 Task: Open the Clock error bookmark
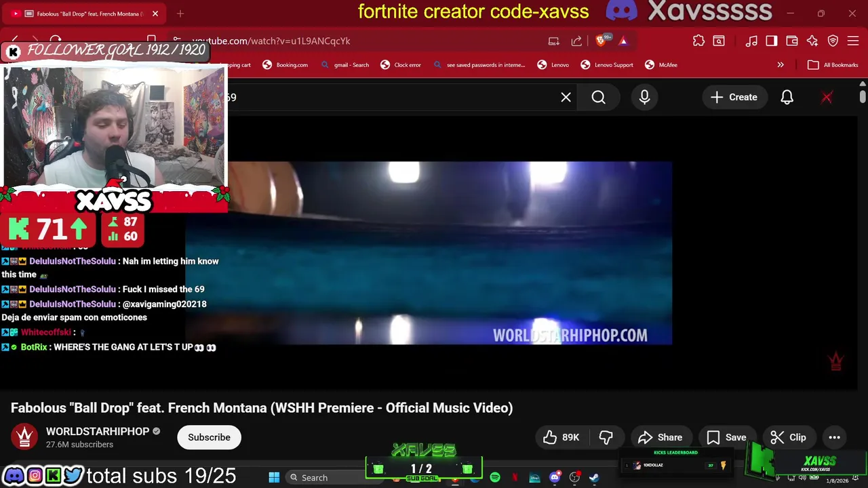click(x=401, y=65)
